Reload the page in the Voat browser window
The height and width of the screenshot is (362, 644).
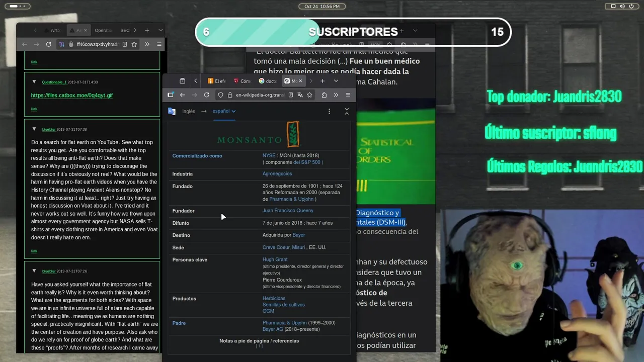(48, 44)
